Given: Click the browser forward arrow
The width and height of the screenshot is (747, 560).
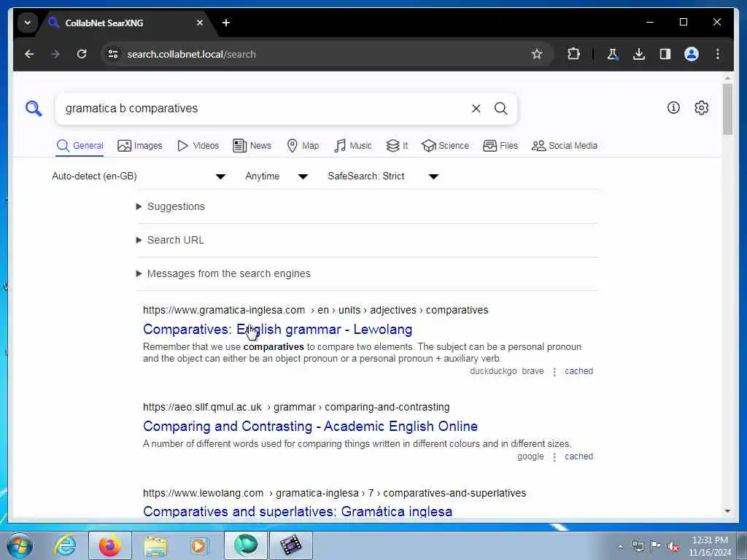Looking at the screenshot, I should click(55, 54).
